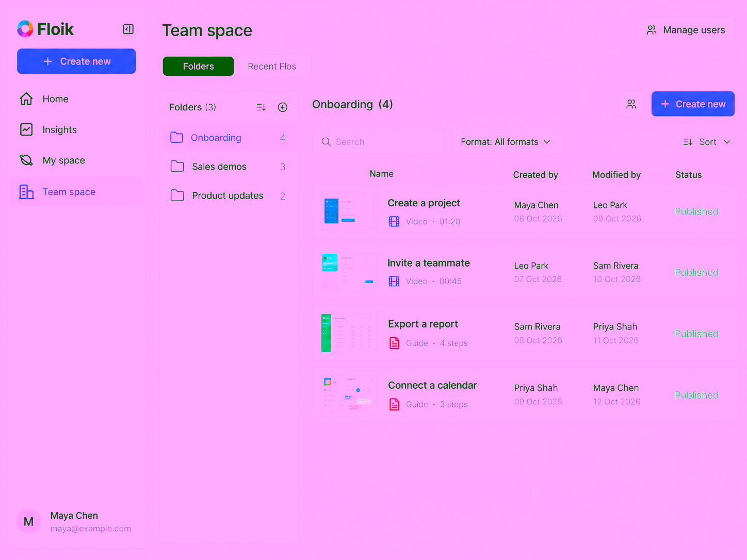Image resolution: width=747 pixels, height=560 pixels.
Task: Select the Sales demos folder row
Action: 230,167
